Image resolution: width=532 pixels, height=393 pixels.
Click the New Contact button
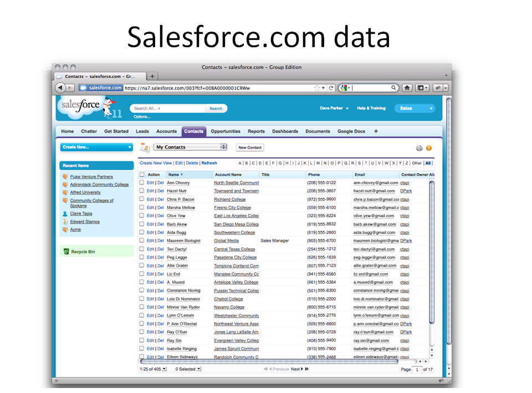[250, 147]
